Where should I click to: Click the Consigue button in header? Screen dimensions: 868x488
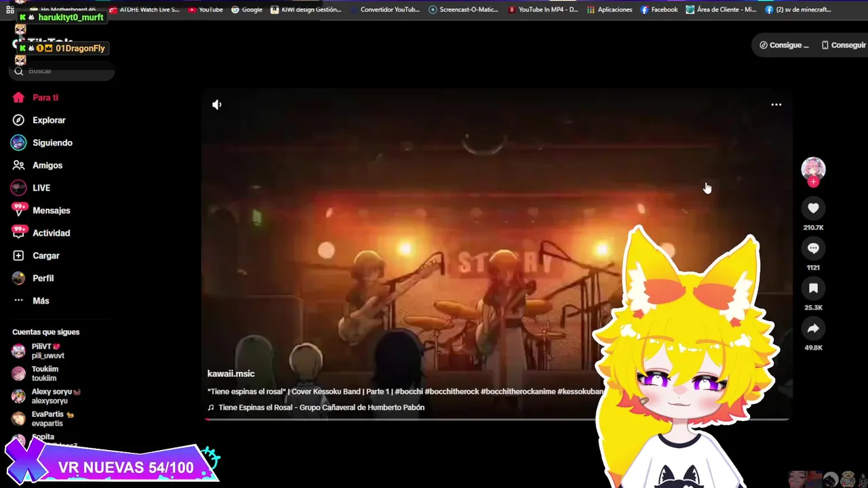[x=785, y=45]
